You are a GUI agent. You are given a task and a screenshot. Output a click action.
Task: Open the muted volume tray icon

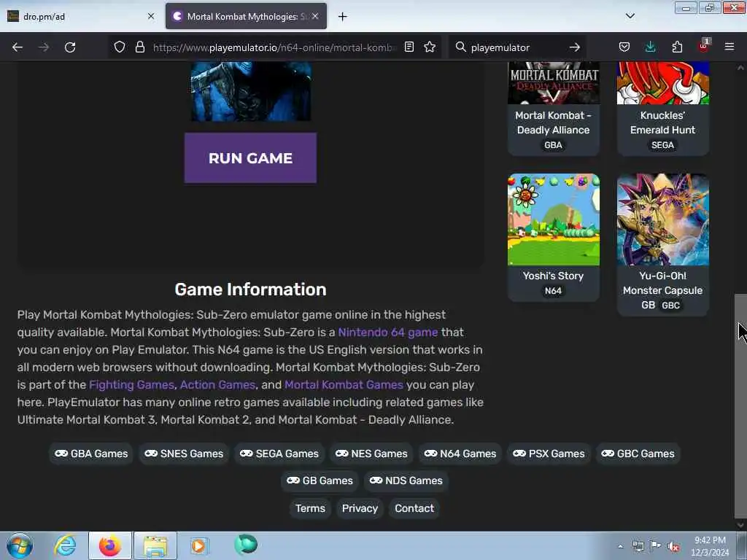coord(673,546)
